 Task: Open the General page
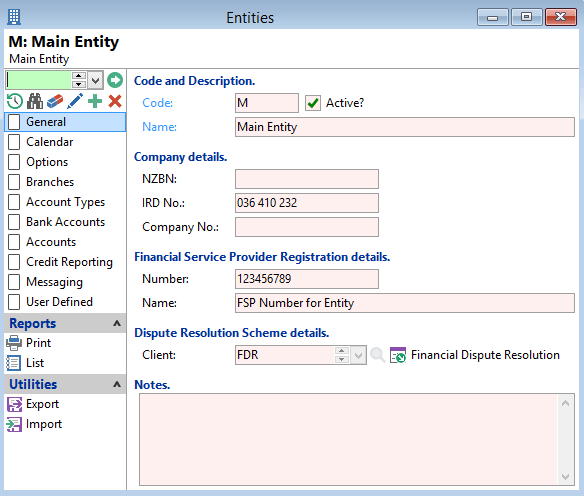[x=65, y=122]
